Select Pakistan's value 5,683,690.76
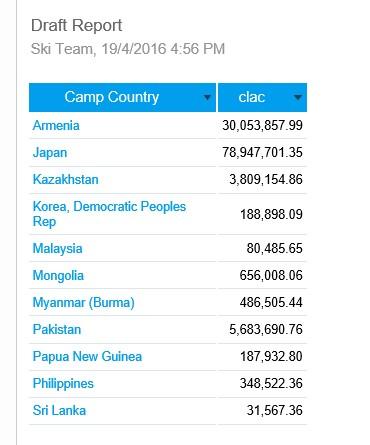The height and width of the screenshot is (445, 370). pos(266,330)
